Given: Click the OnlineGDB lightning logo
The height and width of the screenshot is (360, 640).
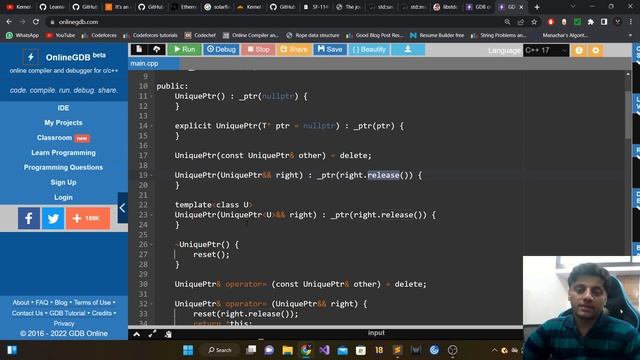Looking at the screenshot, I should point(31,57).
